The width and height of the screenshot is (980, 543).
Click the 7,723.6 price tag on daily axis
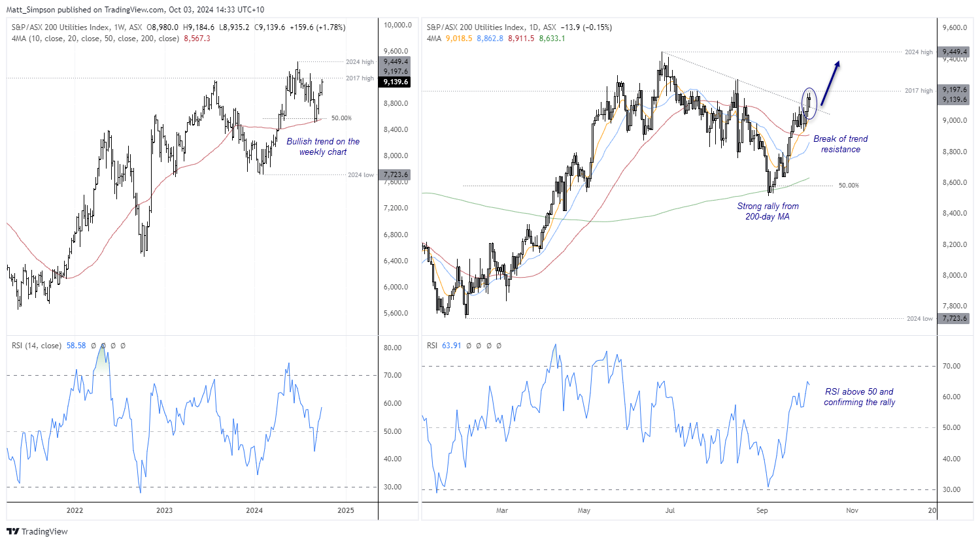click(x=955, y=319)
